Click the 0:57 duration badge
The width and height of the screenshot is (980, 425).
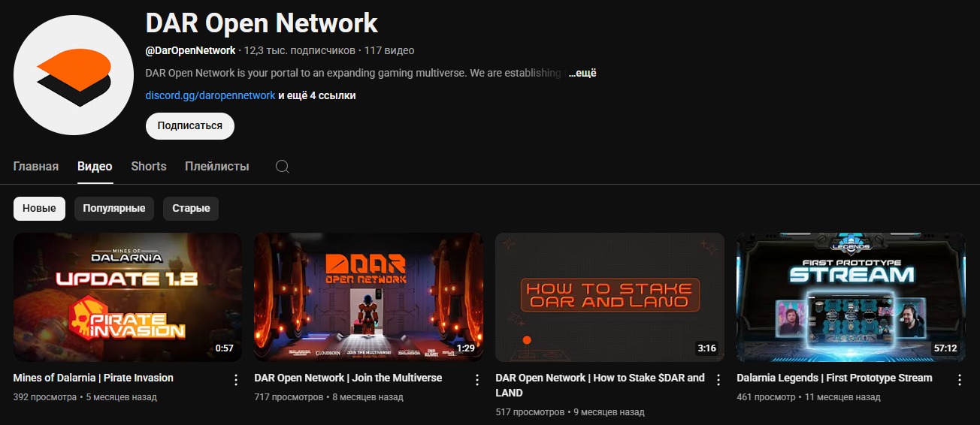224,348
